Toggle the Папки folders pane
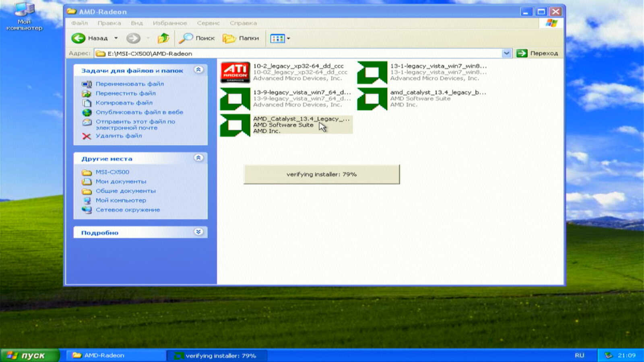This screenshot has height=362, width=644. tap(241, 38)
